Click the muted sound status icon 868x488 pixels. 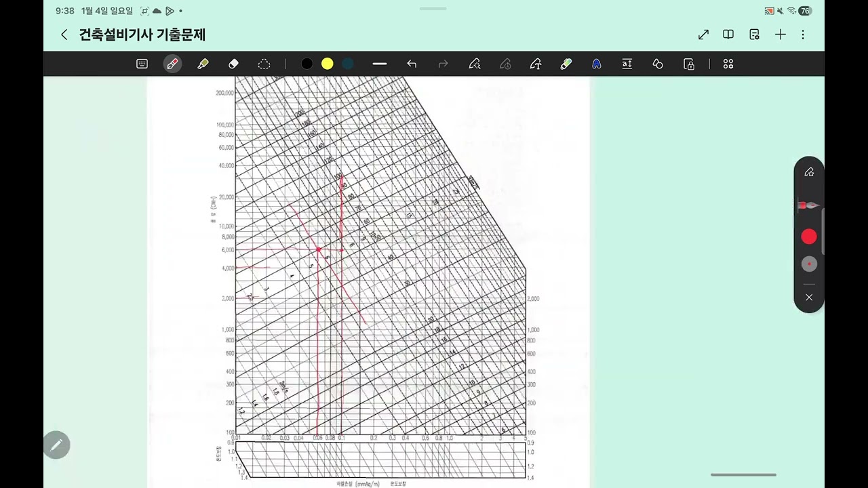(781, 11)
